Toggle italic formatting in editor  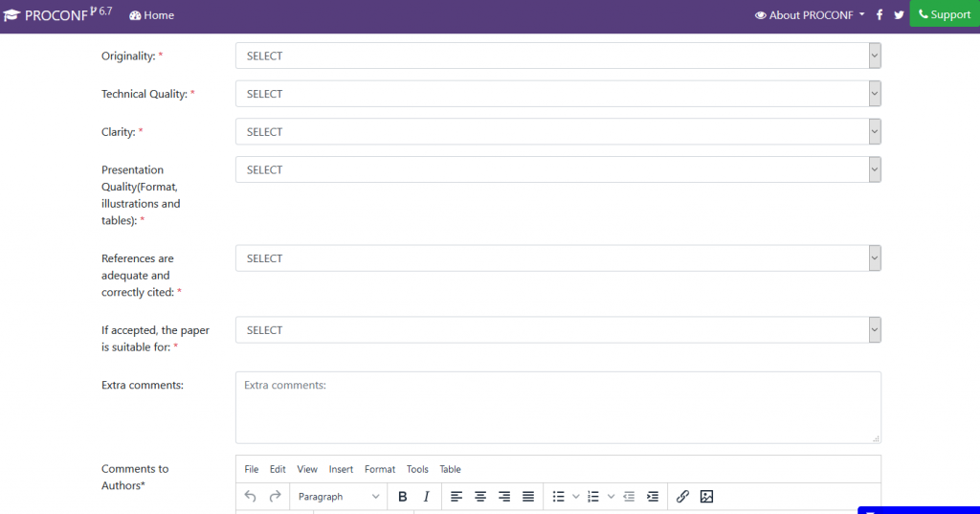426,497
